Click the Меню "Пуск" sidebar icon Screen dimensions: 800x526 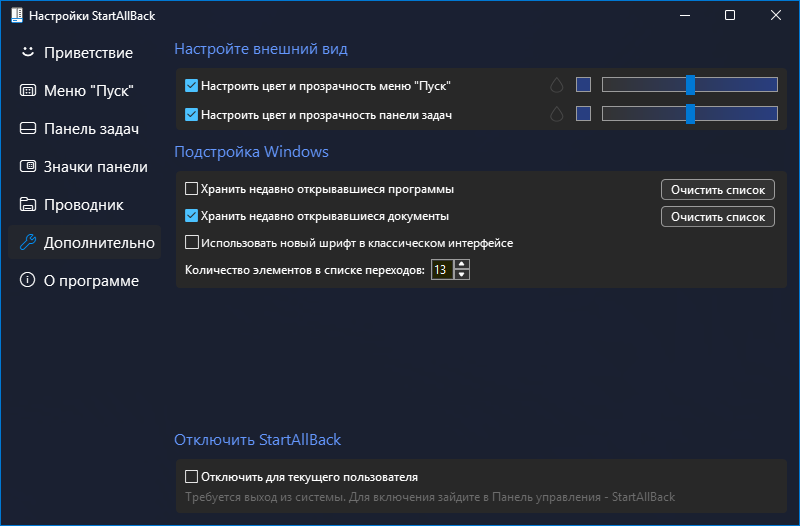point(28,90)
